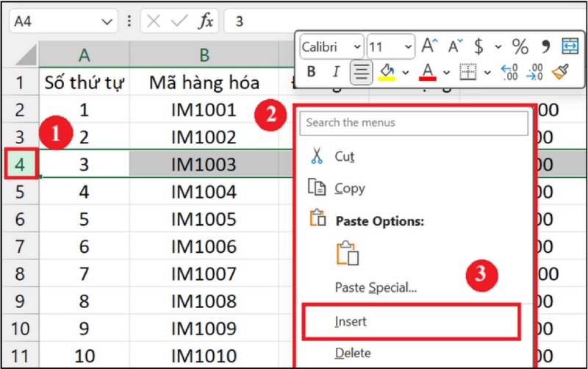Expand Borders dropdown arrow

(x=487, y=72)
